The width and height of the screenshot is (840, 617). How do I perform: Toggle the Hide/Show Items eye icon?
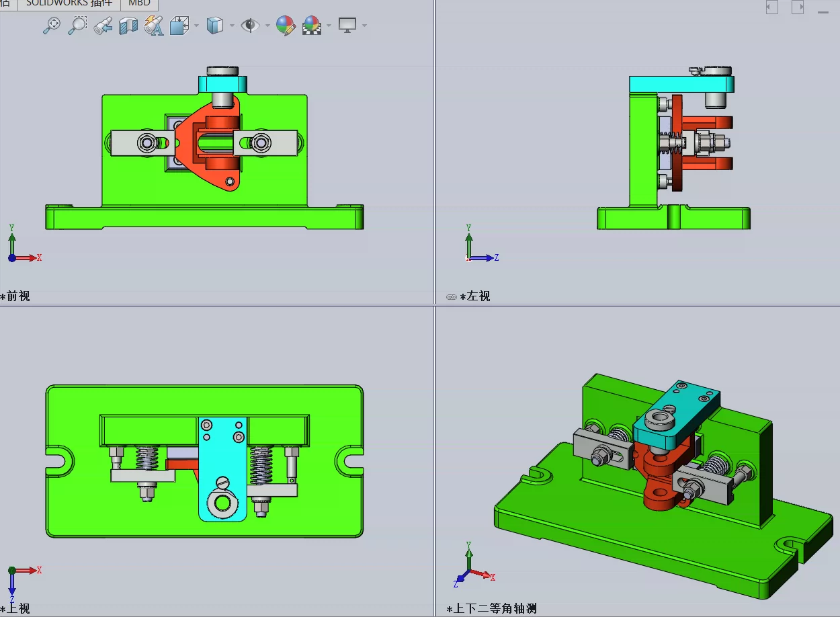point(250,26)
